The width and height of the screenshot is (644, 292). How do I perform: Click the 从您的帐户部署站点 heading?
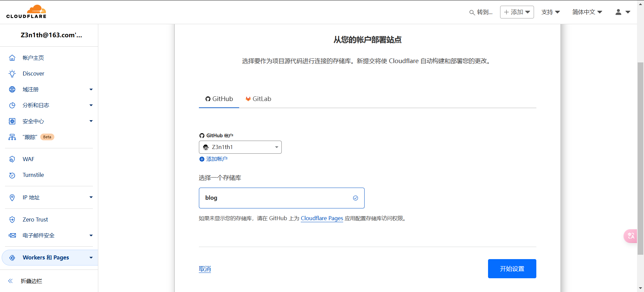(367, 40)
